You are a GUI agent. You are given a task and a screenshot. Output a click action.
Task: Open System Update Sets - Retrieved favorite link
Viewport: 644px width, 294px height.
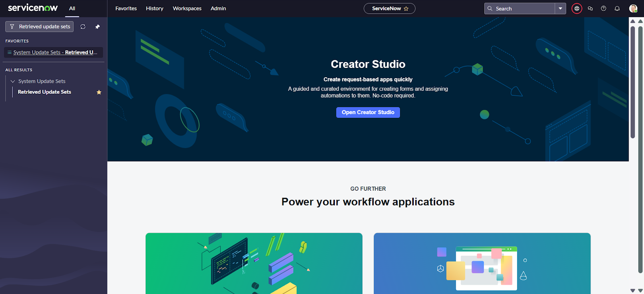coord(55,52)
